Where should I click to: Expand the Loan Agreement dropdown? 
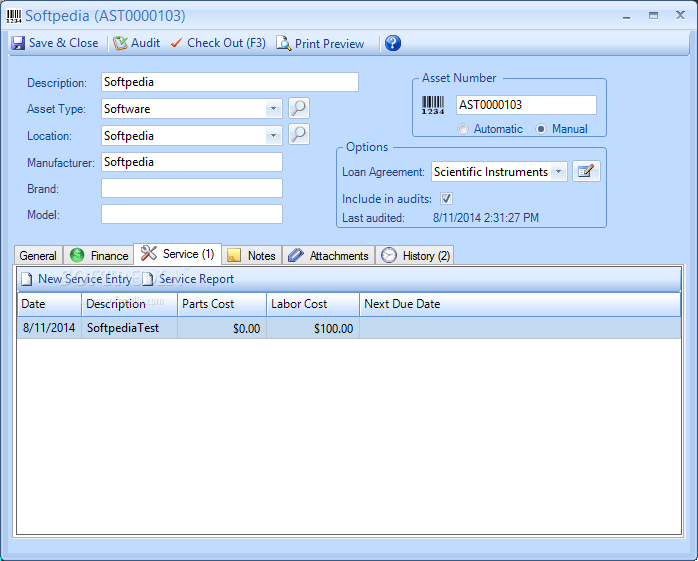pyautogui.click(x=558, y=171)
